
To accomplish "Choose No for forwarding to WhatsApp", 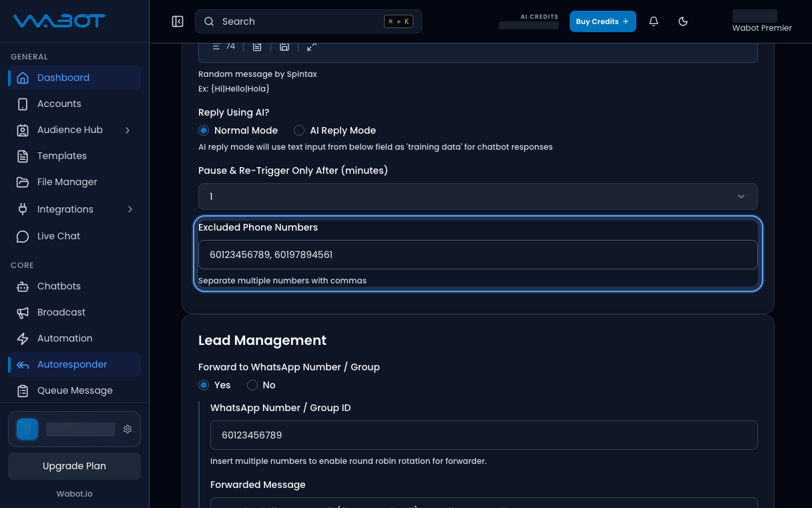I will (252, 385).
